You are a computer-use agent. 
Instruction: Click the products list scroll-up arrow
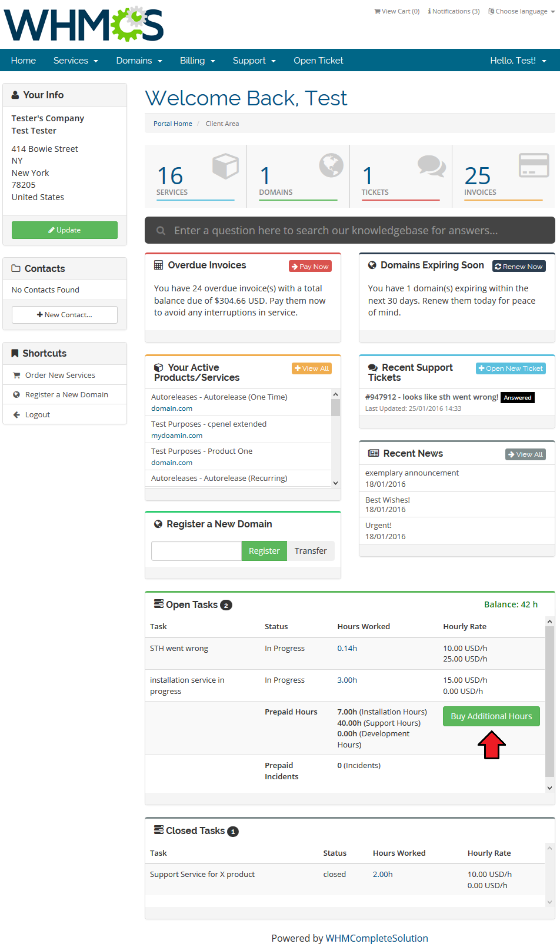coord(336,394)
